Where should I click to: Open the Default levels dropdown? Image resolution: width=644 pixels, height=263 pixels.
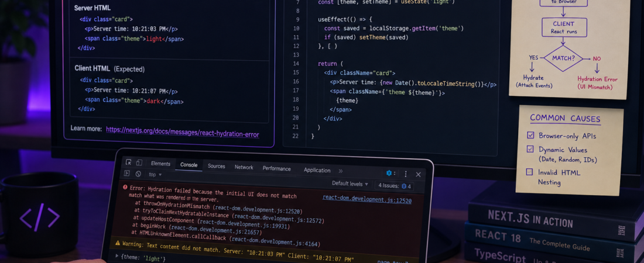(350, 184)
